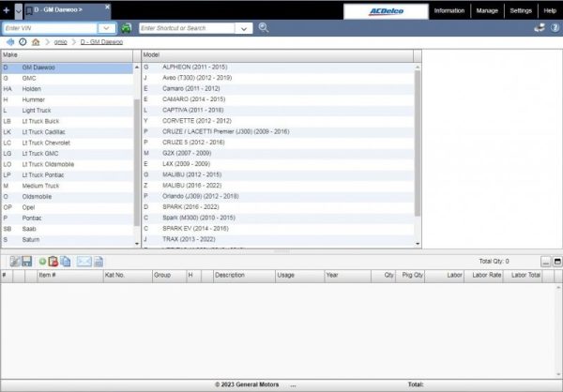Select Holden make
Screen dimensions: 563x392
(x=68, y=89)
